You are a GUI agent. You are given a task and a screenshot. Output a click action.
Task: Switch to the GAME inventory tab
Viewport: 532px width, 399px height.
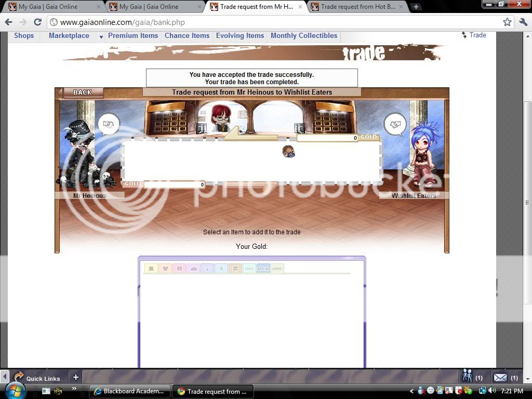tap(249, 268)
